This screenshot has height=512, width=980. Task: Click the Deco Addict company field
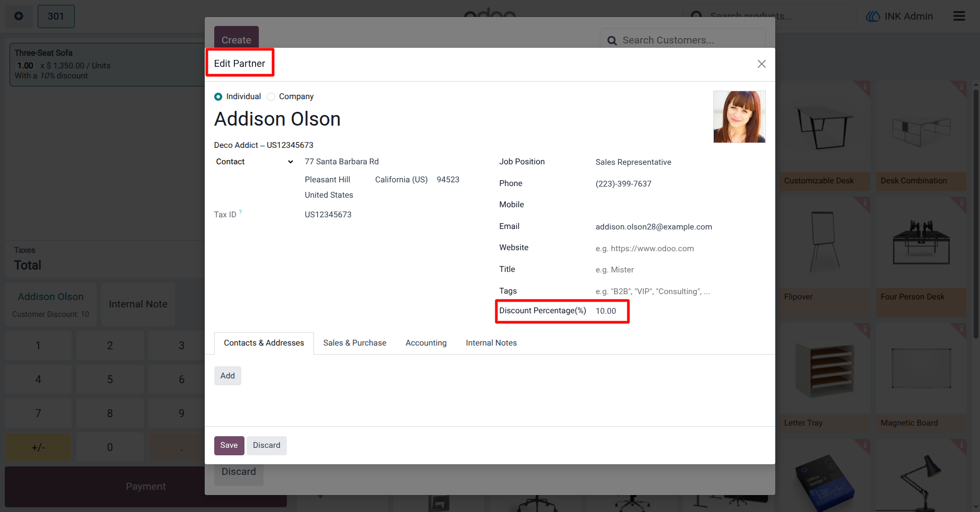tap(264, 145)
